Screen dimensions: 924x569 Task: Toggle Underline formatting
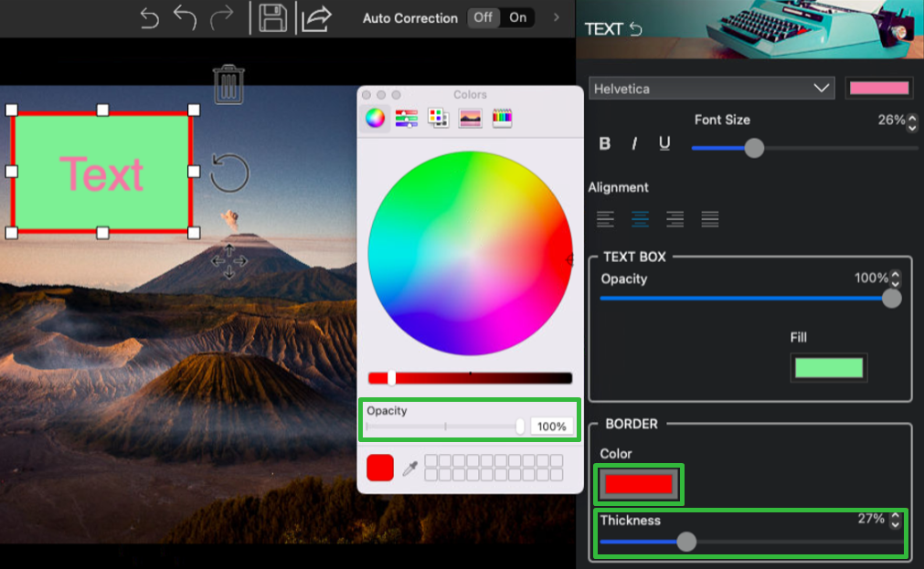664,143
